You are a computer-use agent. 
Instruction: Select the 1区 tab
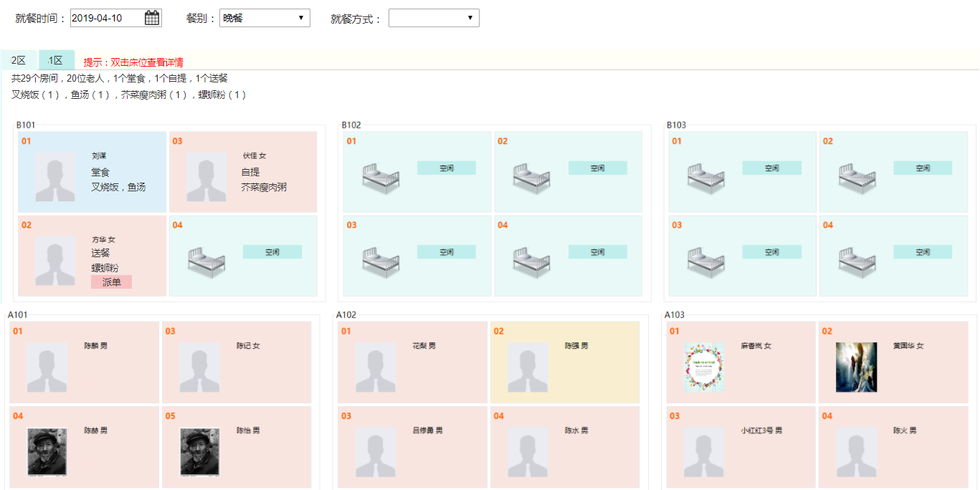[x=56, y=60]
